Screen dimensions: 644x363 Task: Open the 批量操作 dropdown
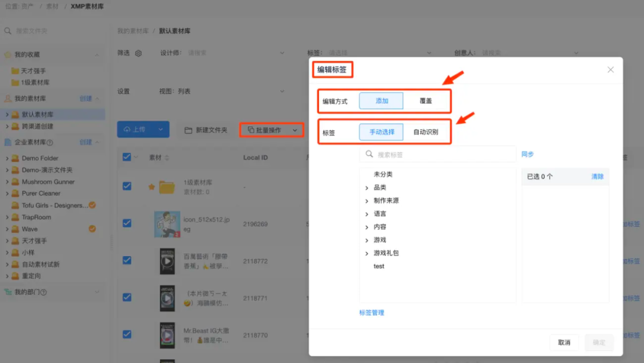point(271,129)
